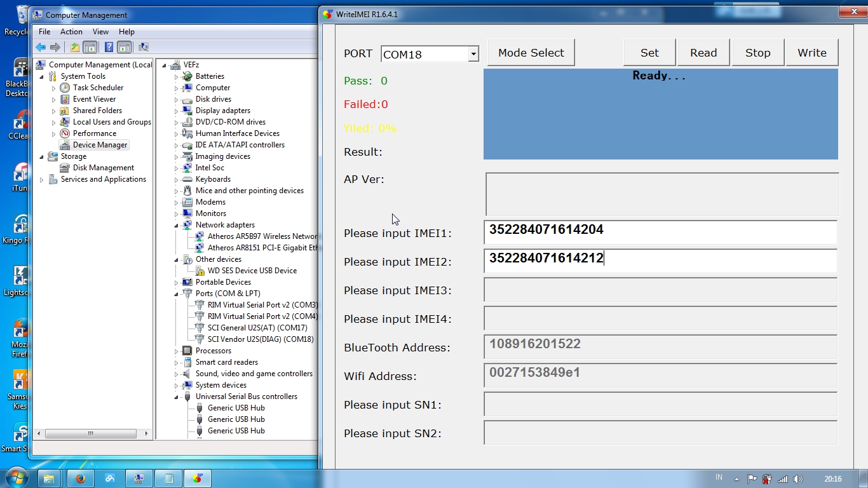Select the Performance icon in System Tools
Image resolution: width=868 pixels, height=488 pixels.
(65, 133)
